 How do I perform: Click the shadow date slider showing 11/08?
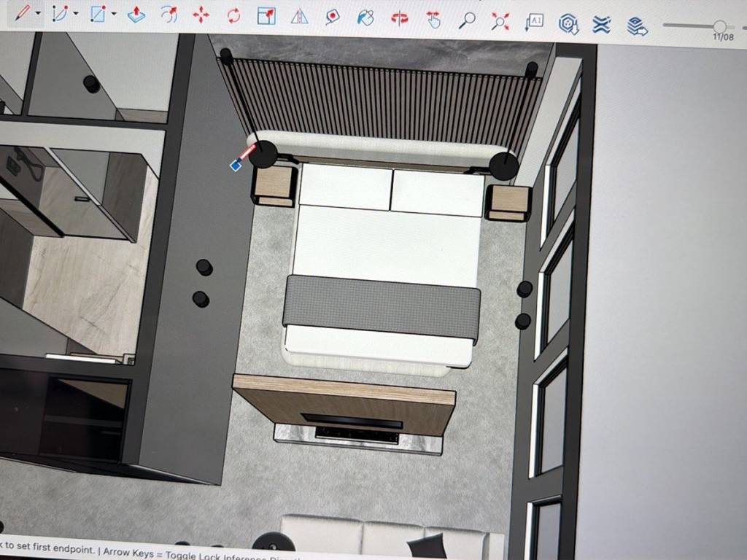tap(720, 26)
